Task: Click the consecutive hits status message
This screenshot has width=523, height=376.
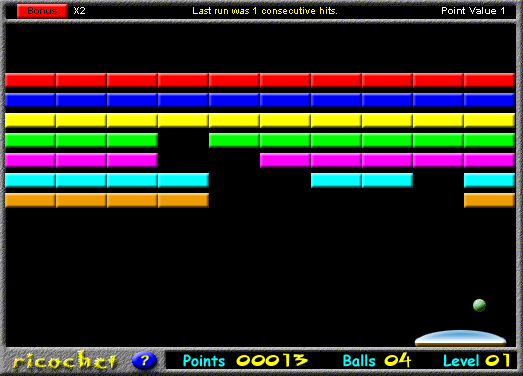Action: [265, 11]
